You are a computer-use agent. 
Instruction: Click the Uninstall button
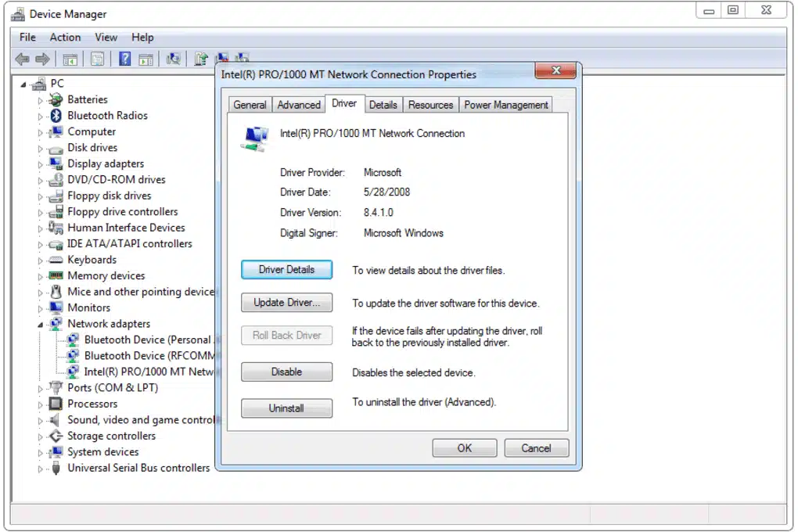pyautogui.click(x=286, y=408)
